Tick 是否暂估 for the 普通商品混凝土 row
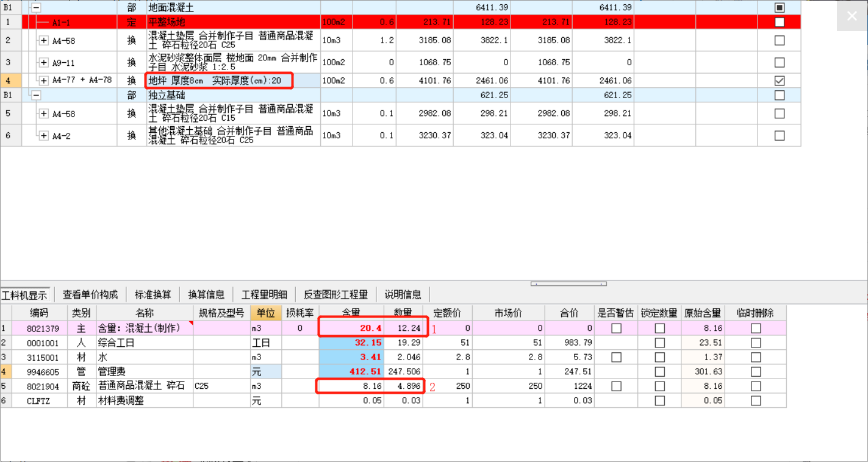 (616, 386)
